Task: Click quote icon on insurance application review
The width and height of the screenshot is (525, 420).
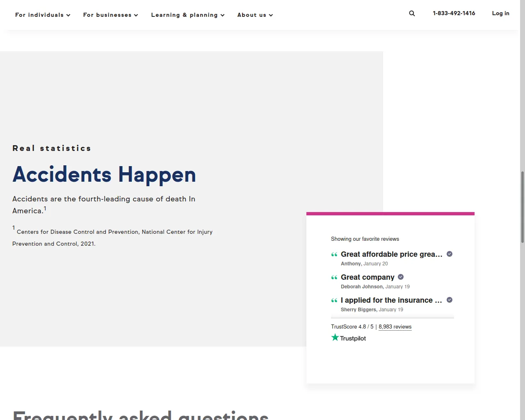Action: [334, 301]
